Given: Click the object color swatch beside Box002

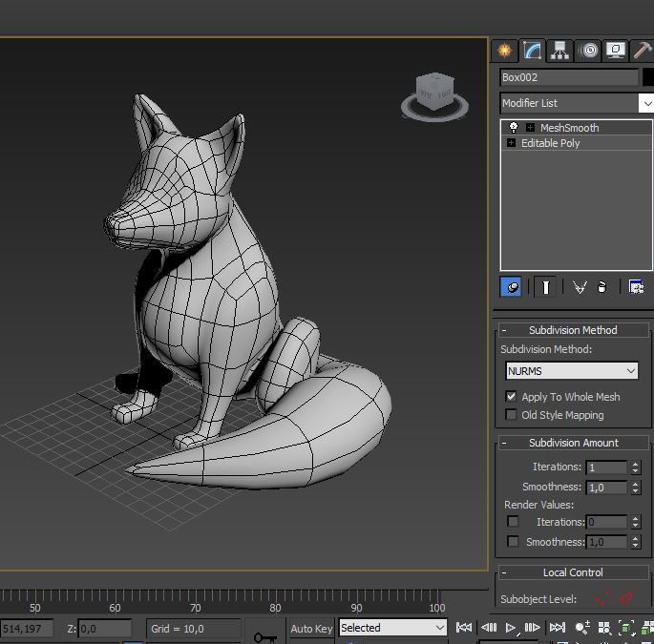Looking at the screenshot, I should click(x=649, y=77).
